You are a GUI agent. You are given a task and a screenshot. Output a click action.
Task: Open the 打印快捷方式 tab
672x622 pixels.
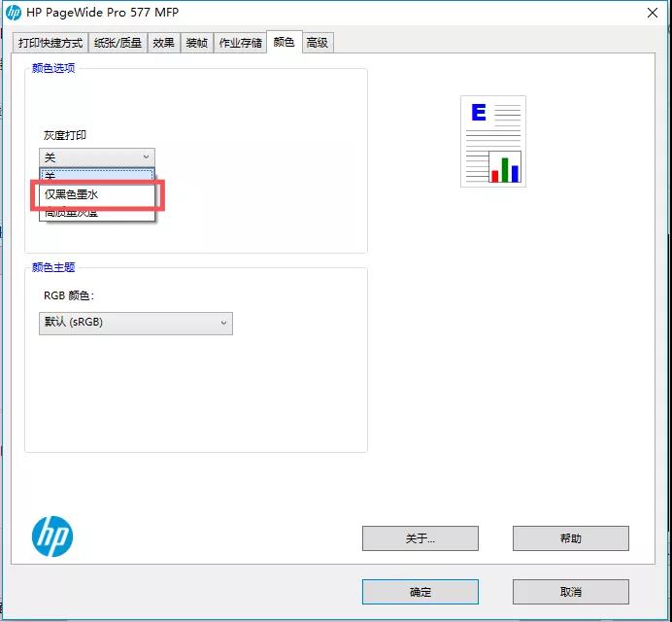pos(50,43)
